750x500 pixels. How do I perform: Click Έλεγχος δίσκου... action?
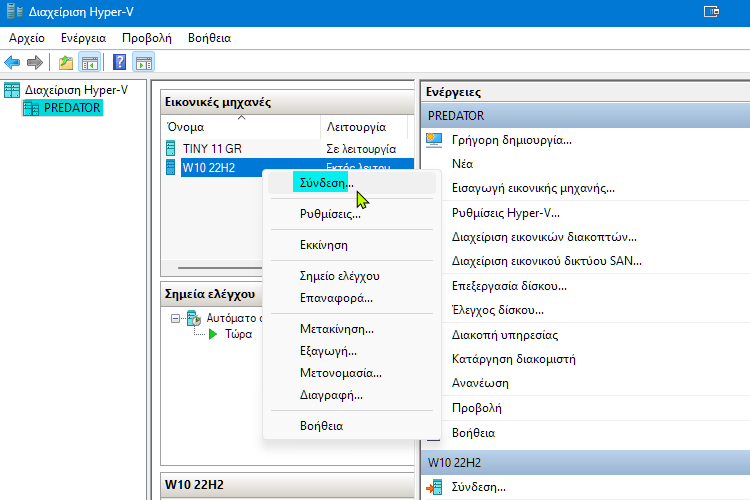498,311
